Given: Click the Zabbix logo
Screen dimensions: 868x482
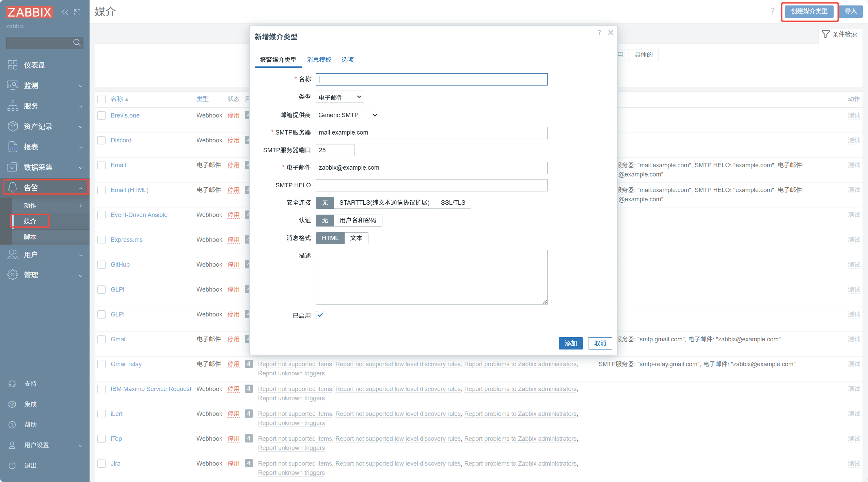Looking at the screenshot, I should point(29,12).
